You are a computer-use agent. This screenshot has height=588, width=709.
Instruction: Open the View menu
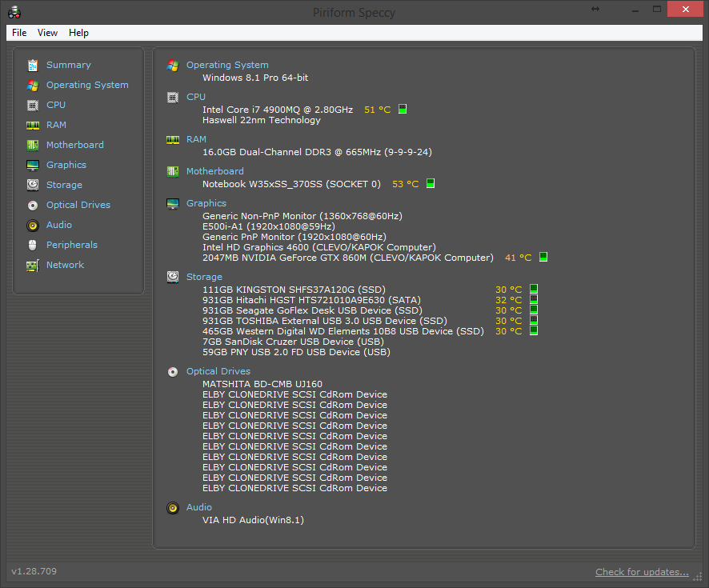click(x=47, y=33)
